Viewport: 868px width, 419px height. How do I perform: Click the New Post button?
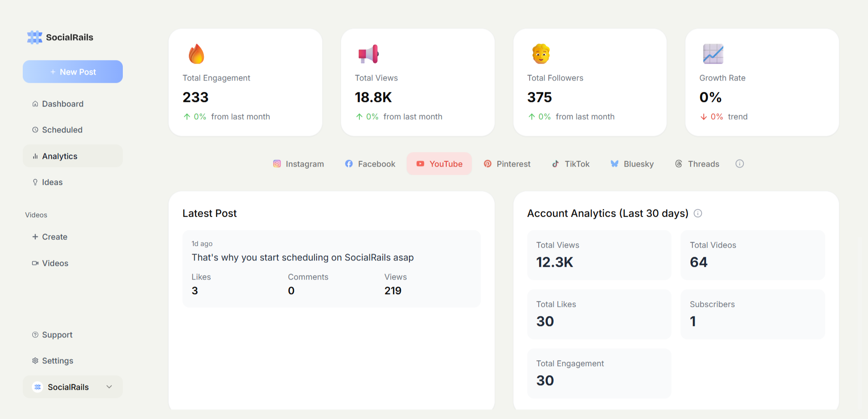click(x=73, y=72)
